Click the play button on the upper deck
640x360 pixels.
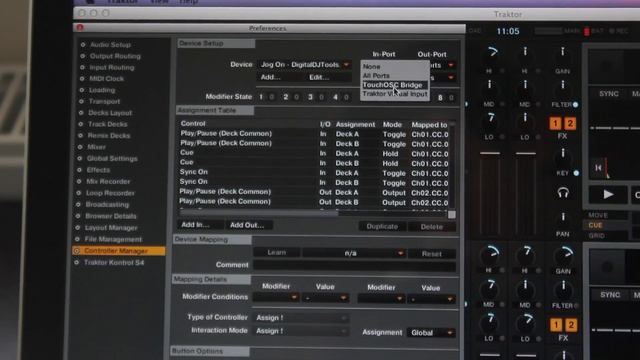tap(608, 195)
